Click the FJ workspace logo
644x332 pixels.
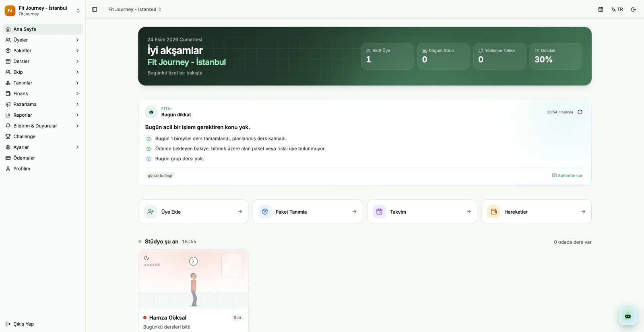pos(10,11)
